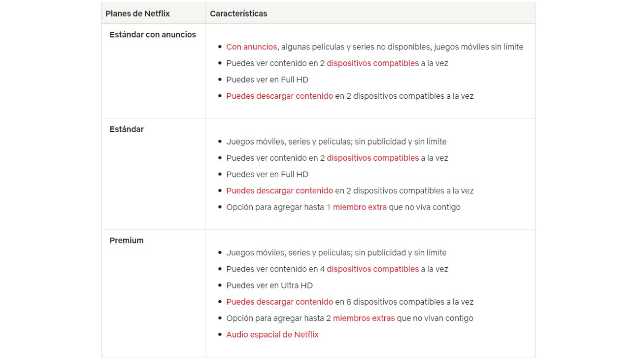624x364 pixels.
Task: Select the "Premium" plan name cell
Action: click(126, 241)
